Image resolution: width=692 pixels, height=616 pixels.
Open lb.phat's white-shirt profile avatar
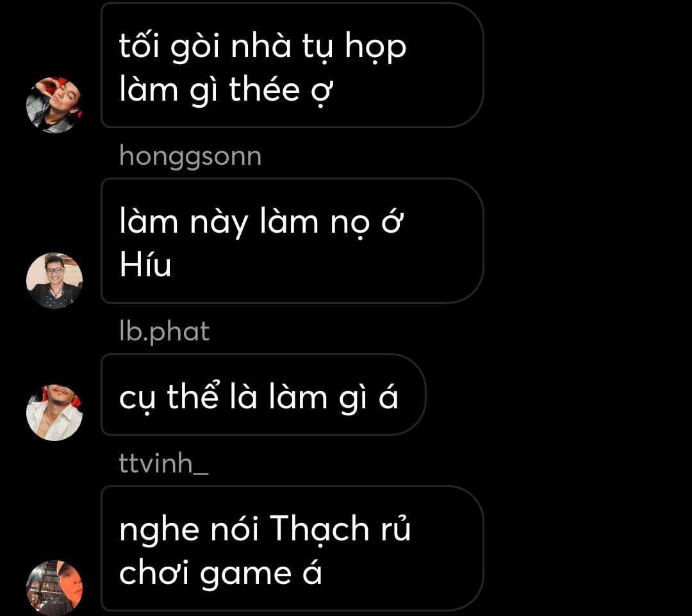point(54,412)
